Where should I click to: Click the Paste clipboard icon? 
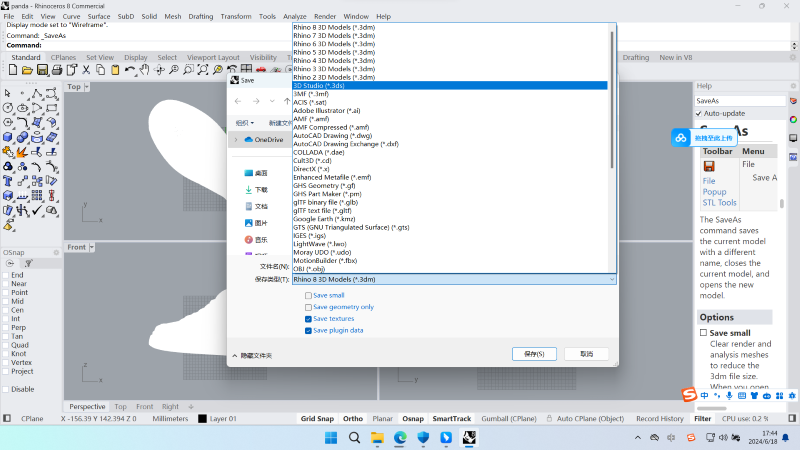pos(115,70)
